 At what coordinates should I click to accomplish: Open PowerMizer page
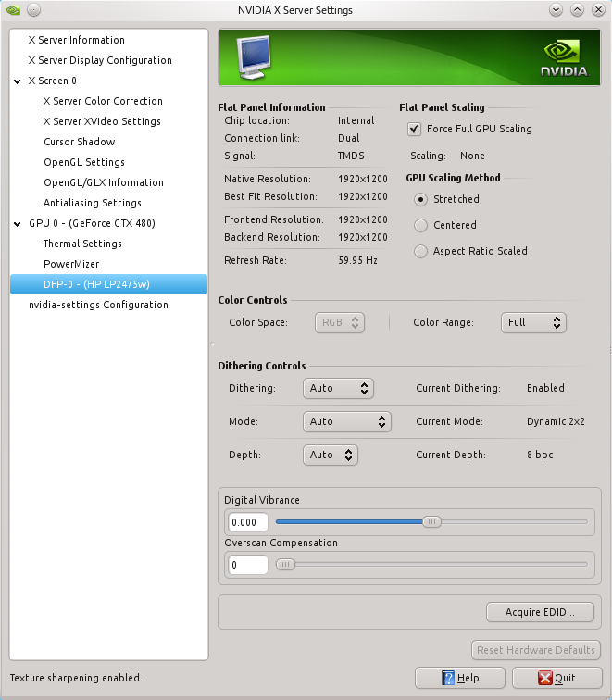point(71,264)
